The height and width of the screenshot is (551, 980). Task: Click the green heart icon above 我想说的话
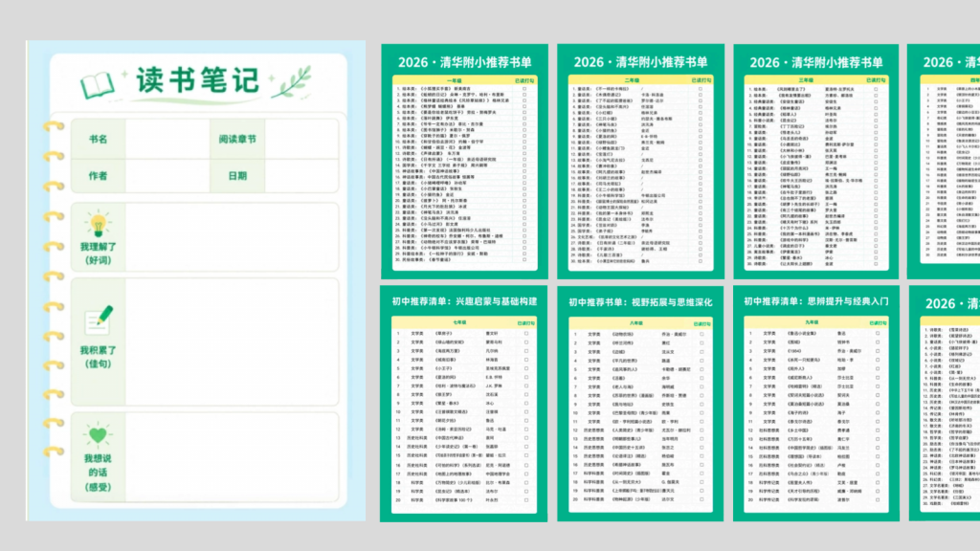coord(98,434)
